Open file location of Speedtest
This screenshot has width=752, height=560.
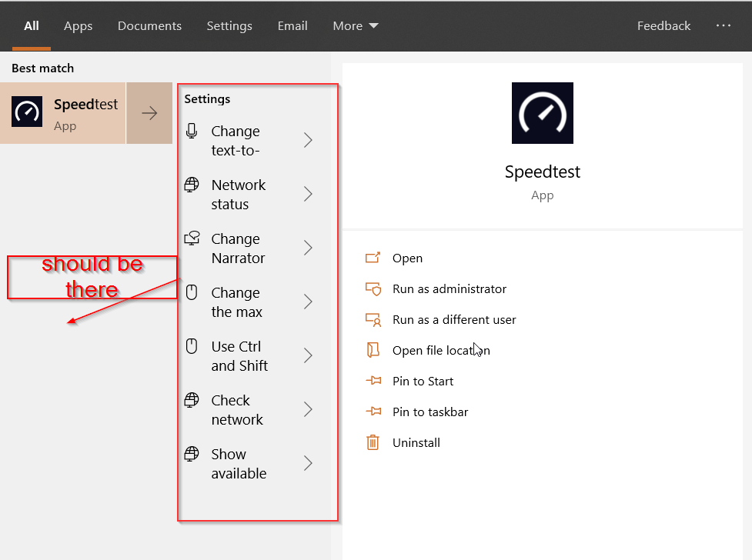pos(441,351)
